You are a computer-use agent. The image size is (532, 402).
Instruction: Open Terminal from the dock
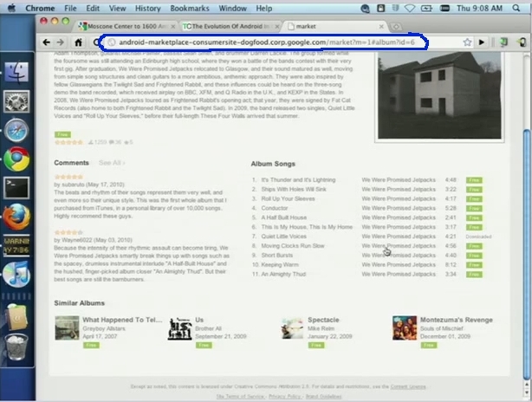click(x=16, y=188)
